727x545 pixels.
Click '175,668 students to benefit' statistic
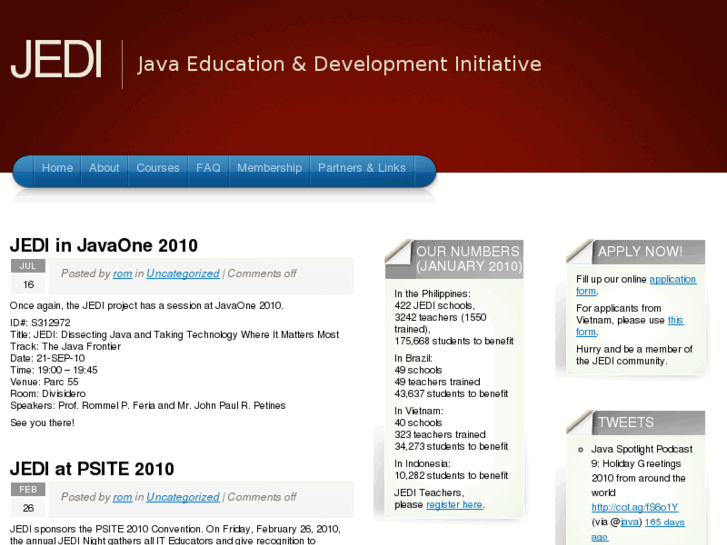[454, 341]
